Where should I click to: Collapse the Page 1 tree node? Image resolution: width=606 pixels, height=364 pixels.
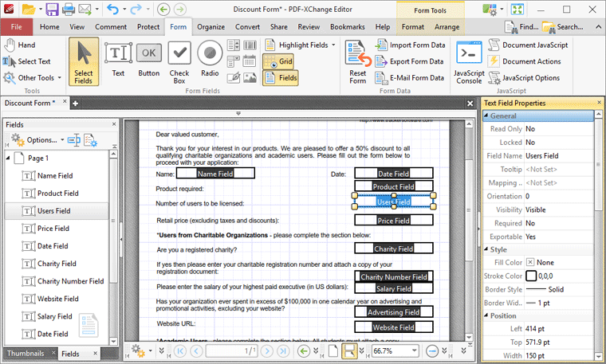8,158
